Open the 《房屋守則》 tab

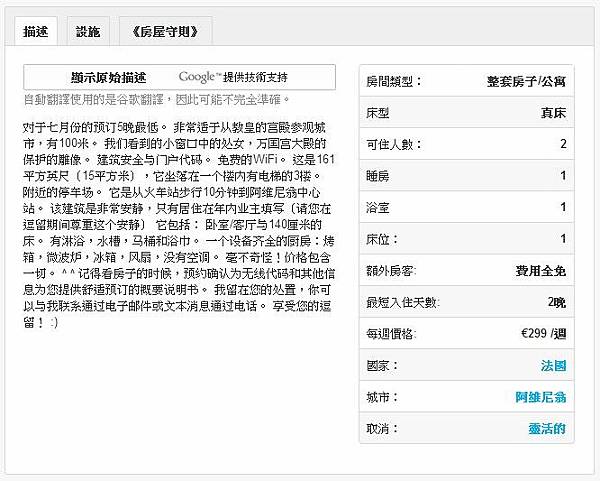165,31
